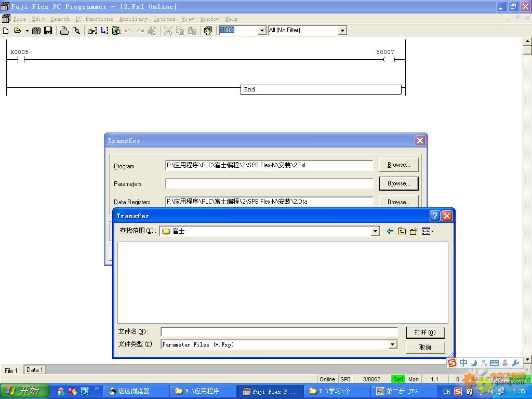
Task: Expand the 文件类型 Parameter Files dropdown
Action: 393,345
